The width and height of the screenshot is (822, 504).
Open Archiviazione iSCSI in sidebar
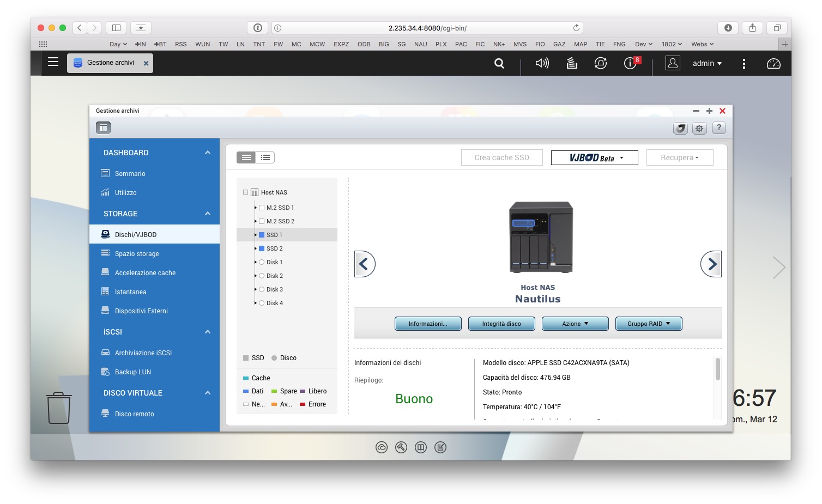143,353
